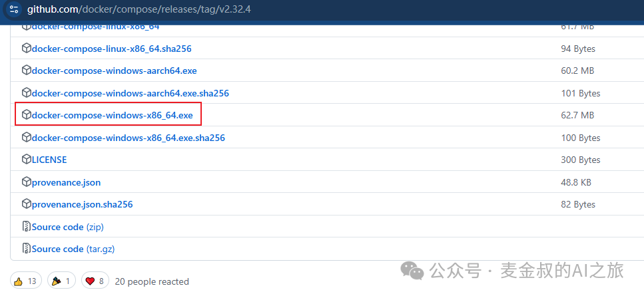Click the package icon beside docker-compose-windows-aarch64.exe
The width and height of the screenshot is (644, 296).
tap(27, 71)
